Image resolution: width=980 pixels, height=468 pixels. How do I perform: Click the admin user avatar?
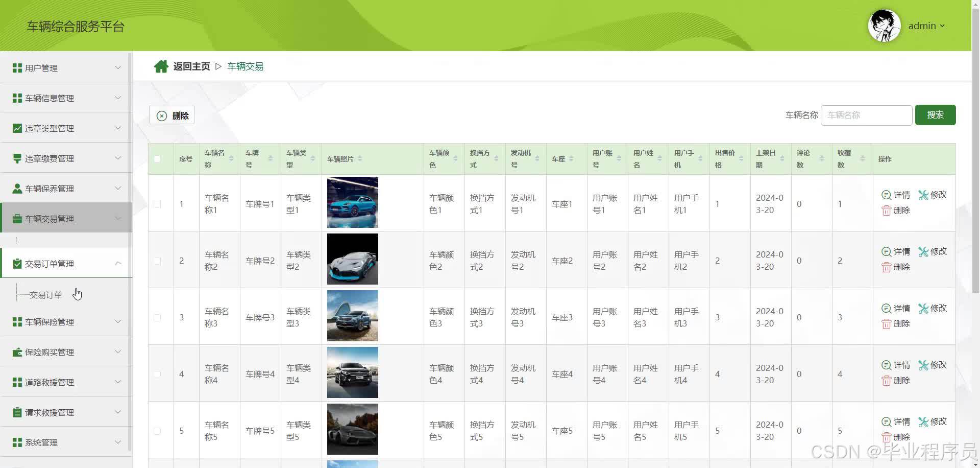pos(884,26)
